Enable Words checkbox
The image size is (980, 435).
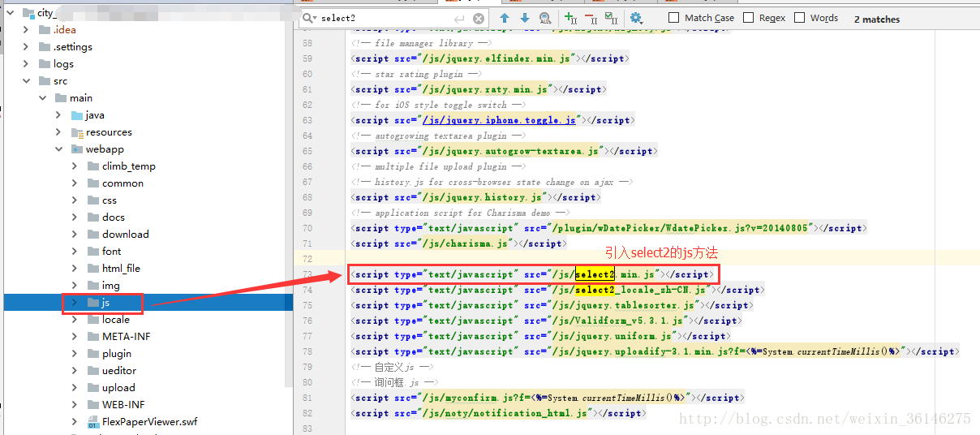click(x=799, y=18)
